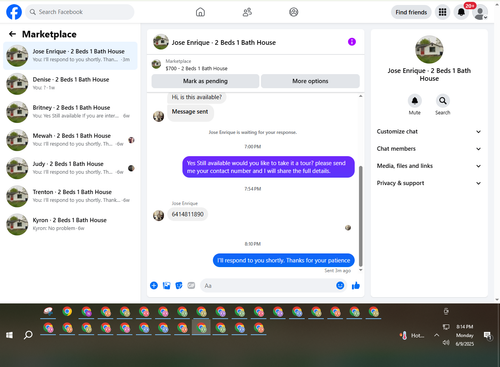The height and width of the screenshot is (367, 500).
Task: Click the taskbar network icon
Action: pyautogui.click(x=446, y=327)
